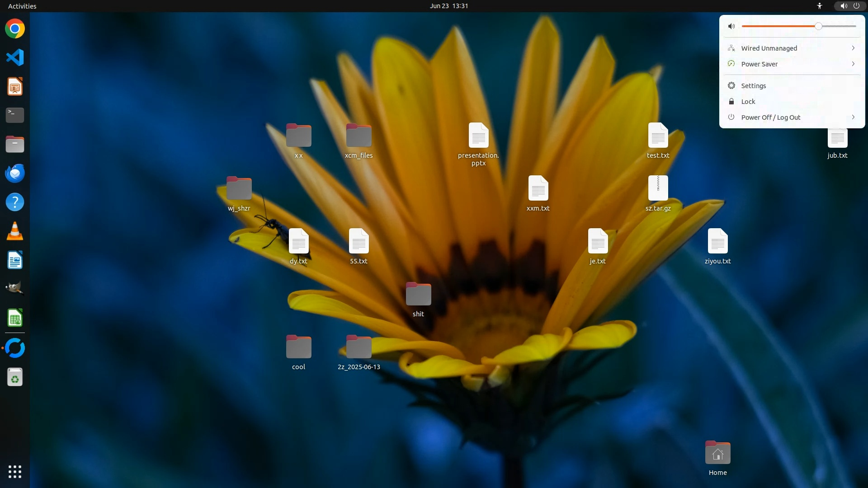
Task: Mute volume via speaker icon in menu
Action: pyautogui.click(x=731, y=26)
